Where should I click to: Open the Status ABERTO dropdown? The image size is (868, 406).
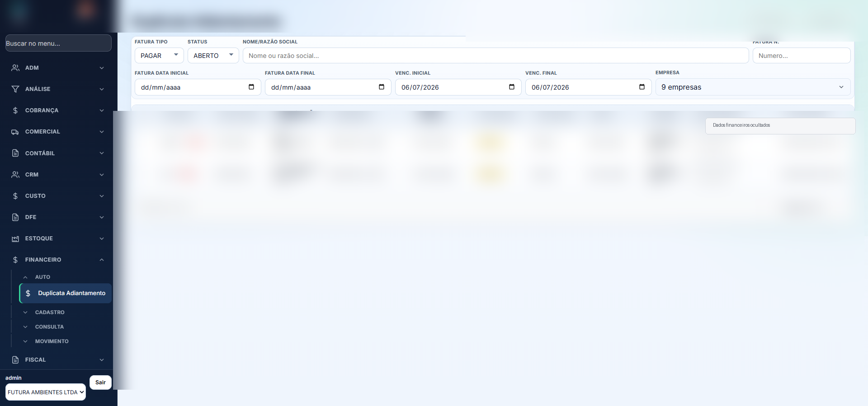tap(213, 56)
